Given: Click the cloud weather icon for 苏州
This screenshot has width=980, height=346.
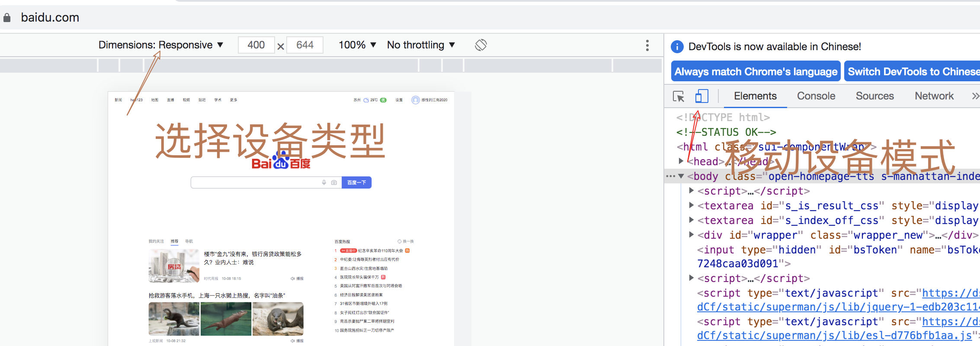Looking at the screenshot, I should coord(366,100).
